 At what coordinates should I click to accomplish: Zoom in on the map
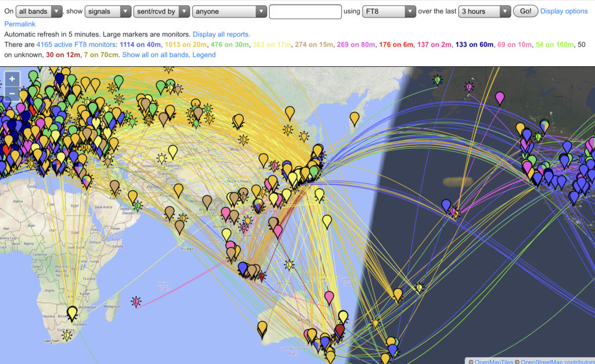pyautogui.click(x=12, y=79)
